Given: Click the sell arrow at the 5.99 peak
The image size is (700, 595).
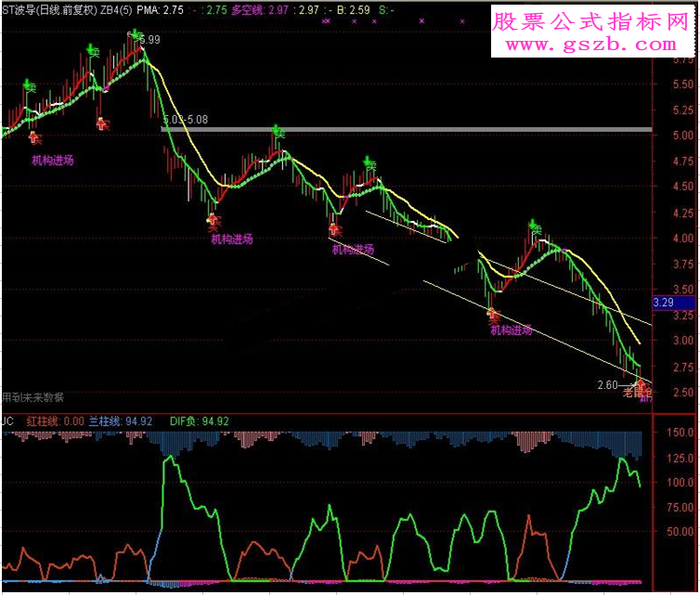Looking at the screenshot, I should point(134,34).
